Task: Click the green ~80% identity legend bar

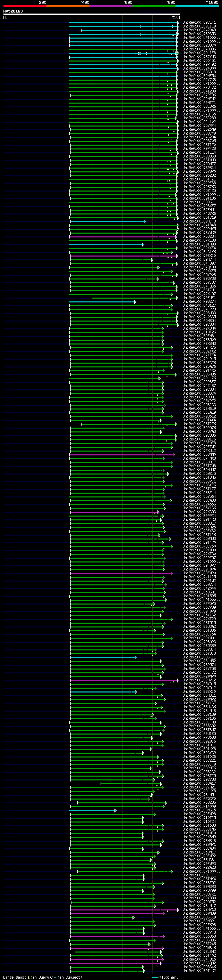Action: pos(154,6)
